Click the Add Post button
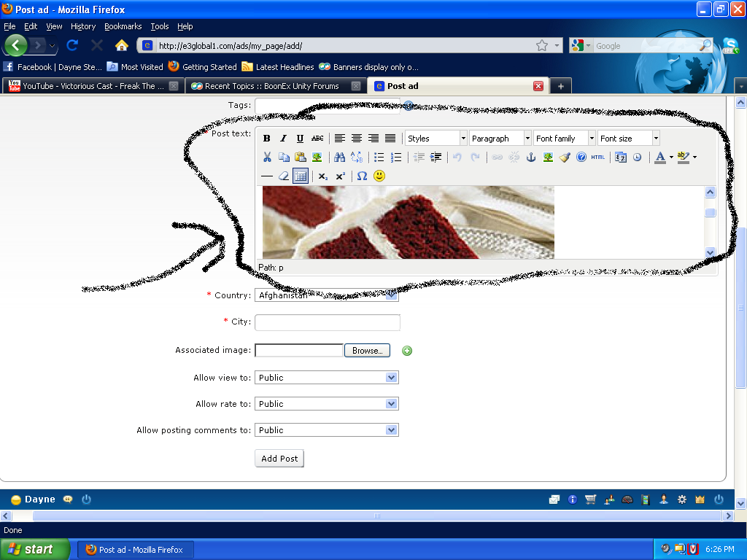Image resolution: width=747 pixels, height=560 pixels. 279,459
